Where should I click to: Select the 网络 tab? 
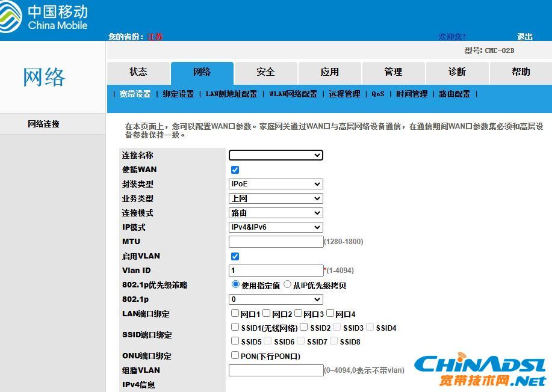coord(202,72)
